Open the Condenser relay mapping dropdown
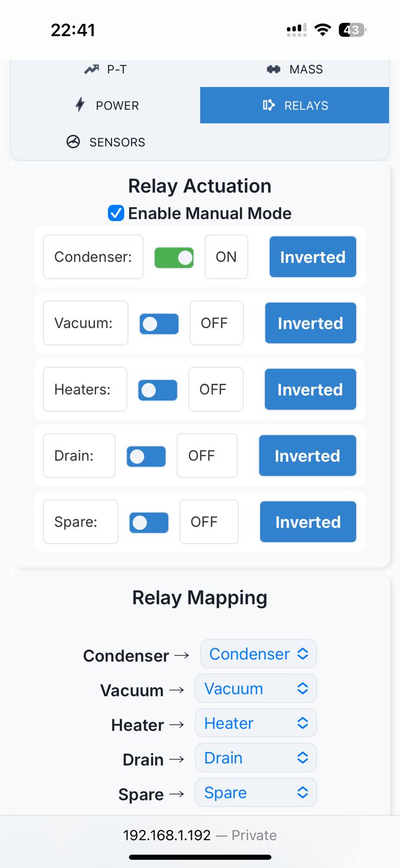Image resolution: width=400 pixels, height=868 pixels. tap(258, 654)
